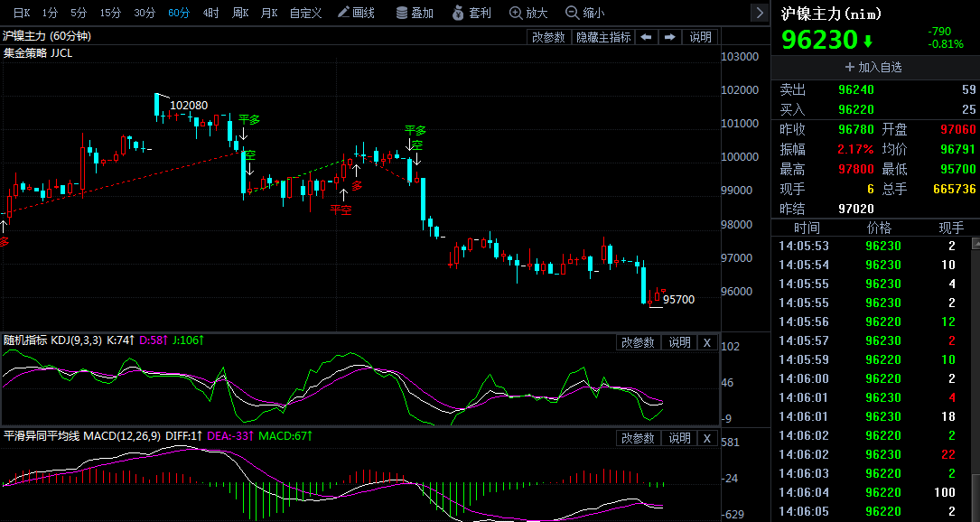Click the 振幅 value 2.17%
980x522 pixels.
855,149
